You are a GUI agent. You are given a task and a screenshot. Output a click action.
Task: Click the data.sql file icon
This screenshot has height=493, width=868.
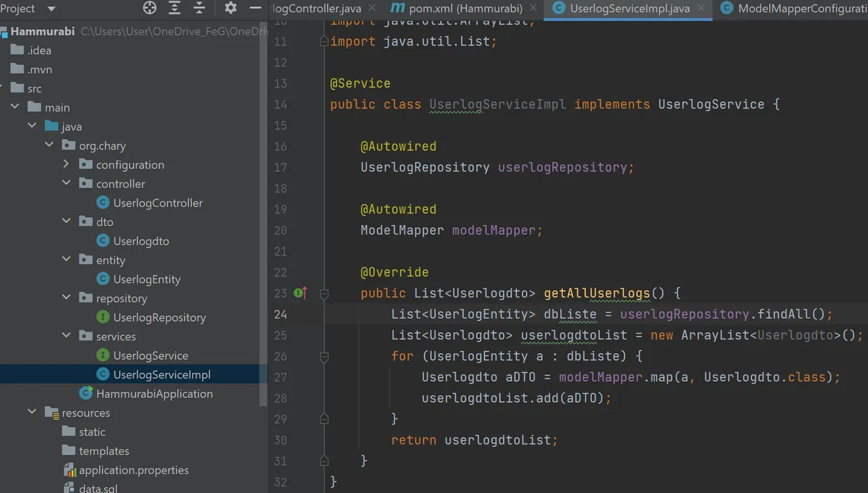68,488
